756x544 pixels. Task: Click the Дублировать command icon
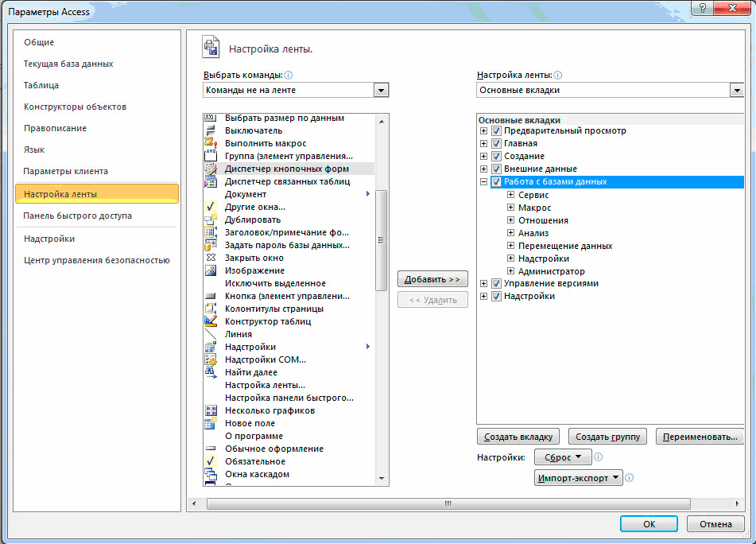210,220
